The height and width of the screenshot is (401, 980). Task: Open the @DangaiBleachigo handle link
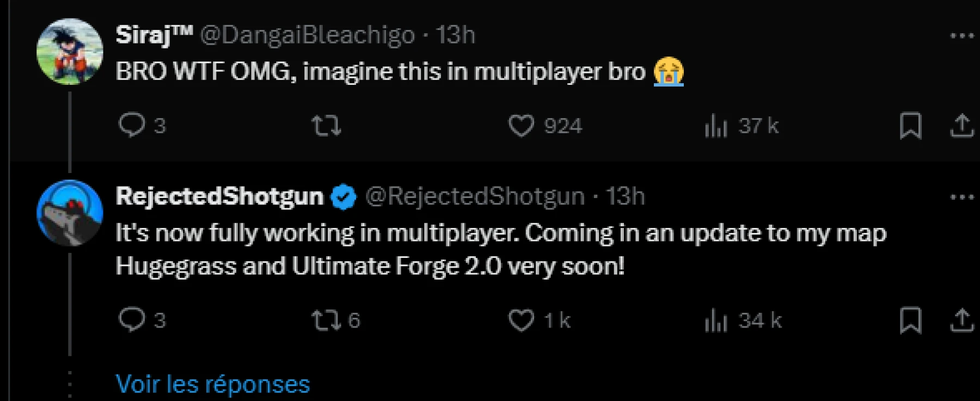pos(307,35)
